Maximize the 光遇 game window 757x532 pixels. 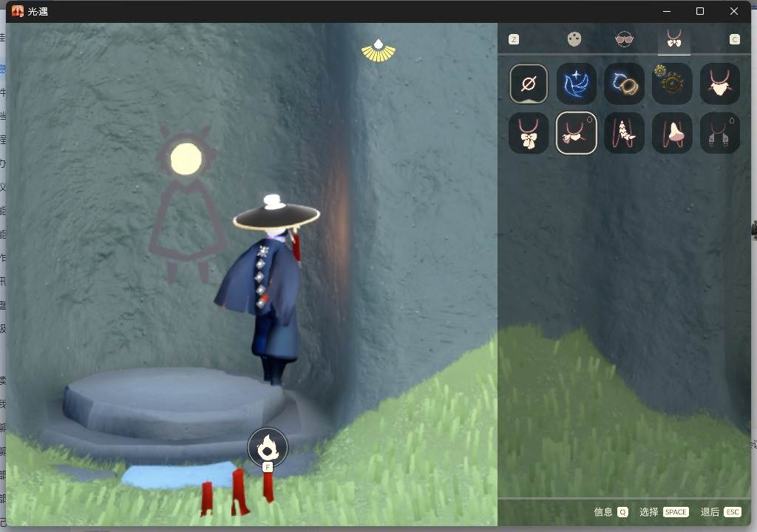click(700, 11)
